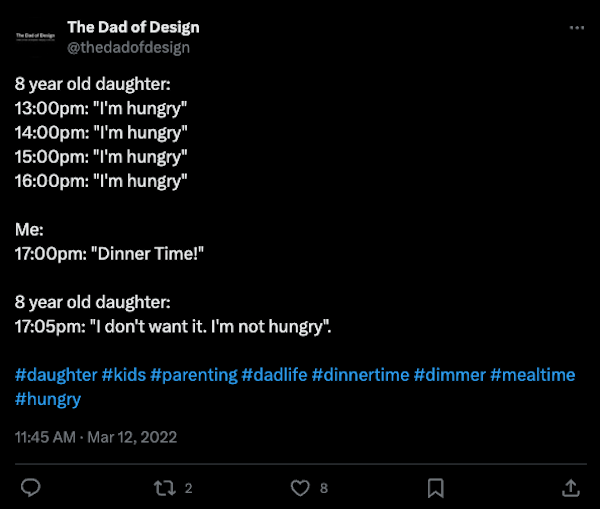
Task: Like the tweet with the heart icon
Action: pyautogui.click(x=300, y=488)
